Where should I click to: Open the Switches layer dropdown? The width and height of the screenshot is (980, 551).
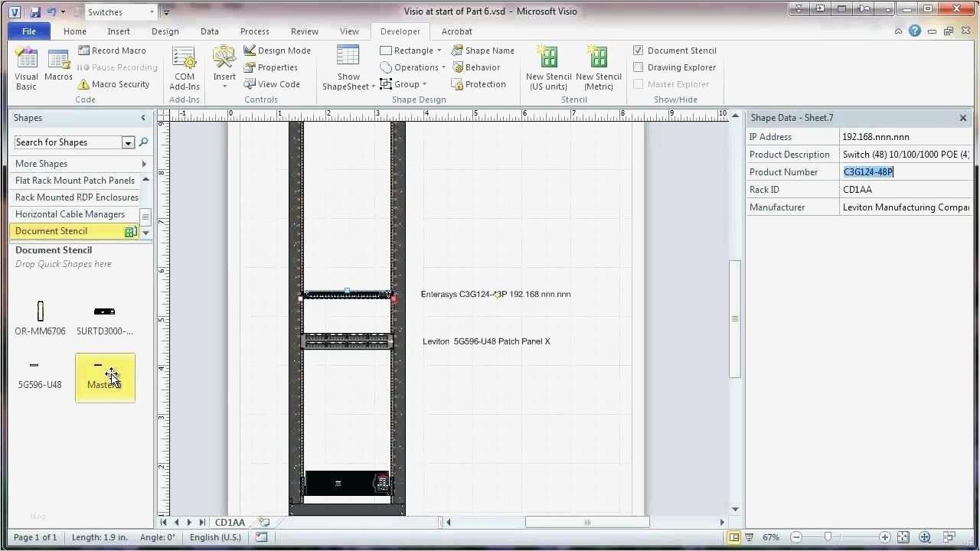(x=152, y=12)
